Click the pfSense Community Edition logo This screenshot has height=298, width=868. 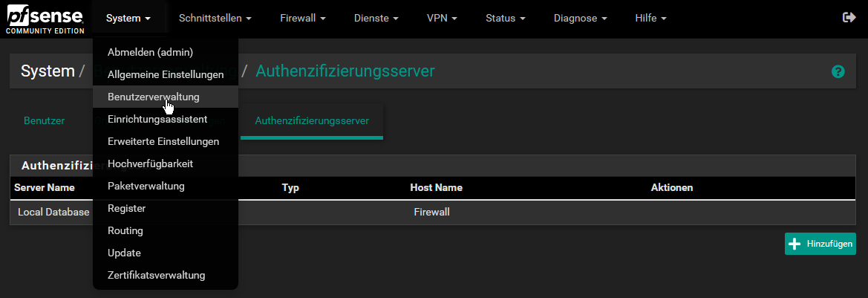pyautogui.click(x=45, y=19)
